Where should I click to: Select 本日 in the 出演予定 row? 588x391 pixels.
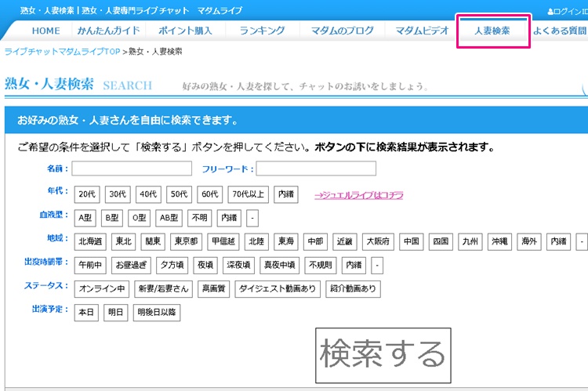(86, 313)
